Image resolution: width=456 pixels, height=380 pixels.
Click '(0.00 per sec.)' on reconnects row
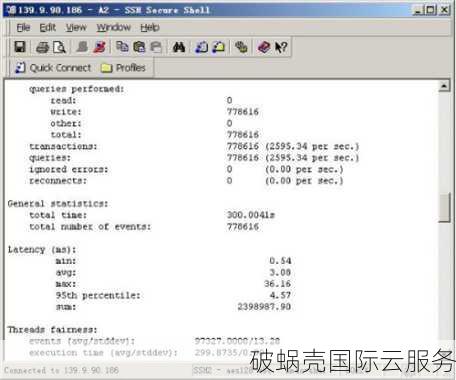coord(304,181)
